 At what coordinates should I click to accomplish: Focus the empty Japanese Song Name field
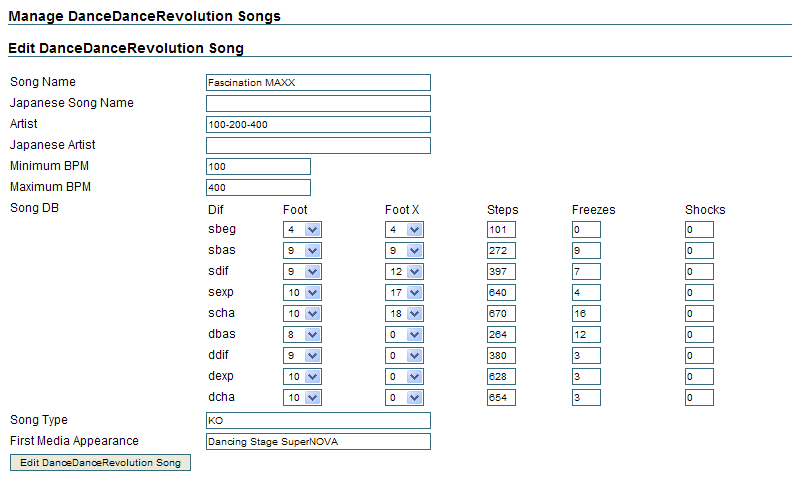point(318,104)
